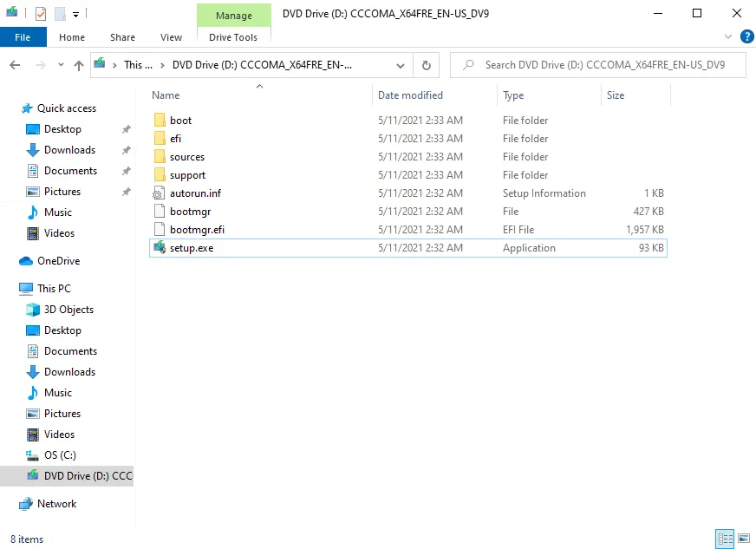Click the Manage contextual tab
Screen dimensions: 756x549
234,16
